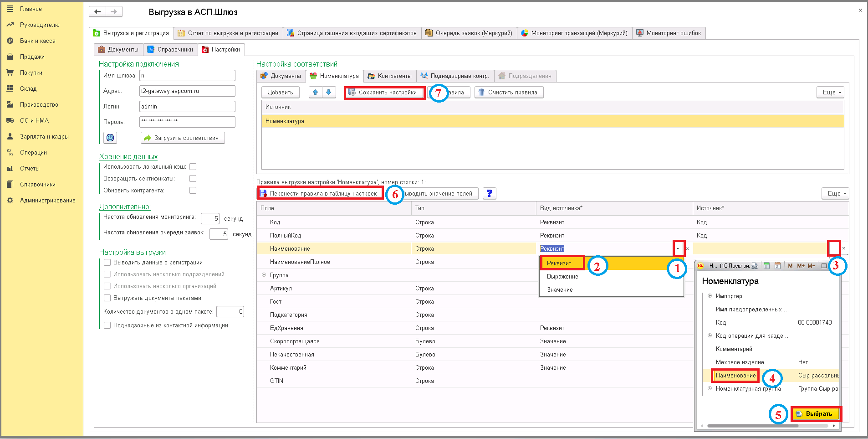Open the Склад sidebar section
This screenshot has width=868, height=439.
28,88
